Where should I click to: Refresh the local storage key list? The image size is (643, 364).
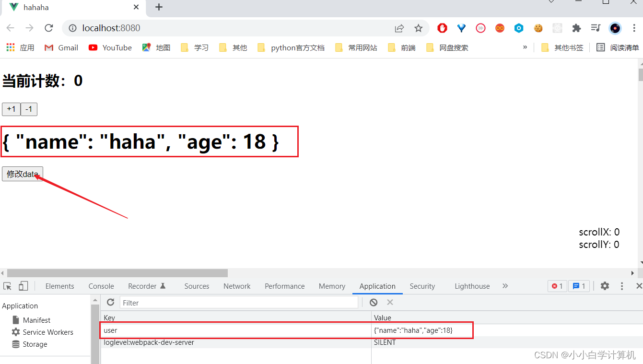pyautogui.click(x=110, y=302)
